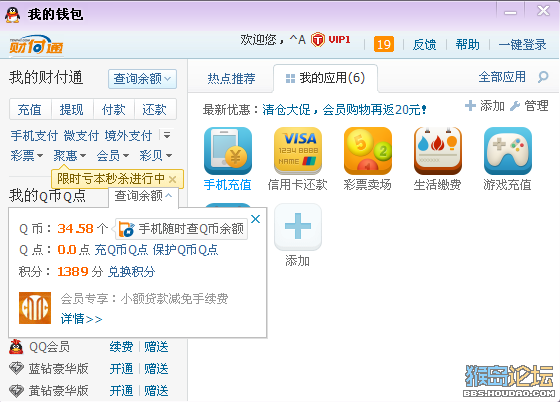The image size is (560, 402).
Task: Click the 蓝钻豪华版 diamond icon
Action: (x=16, y=369)
